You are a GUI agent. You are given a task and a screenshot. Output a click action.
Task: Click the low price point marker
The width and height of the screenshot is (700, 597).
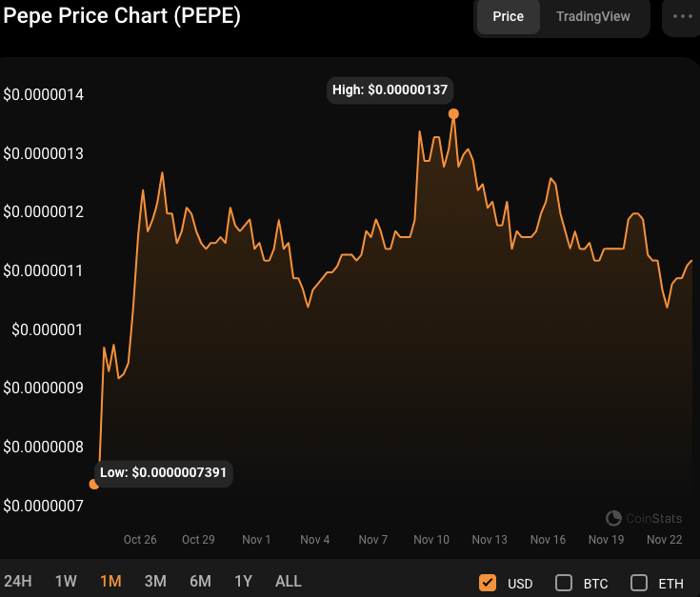pyautogui.click(x=93, y=484)
